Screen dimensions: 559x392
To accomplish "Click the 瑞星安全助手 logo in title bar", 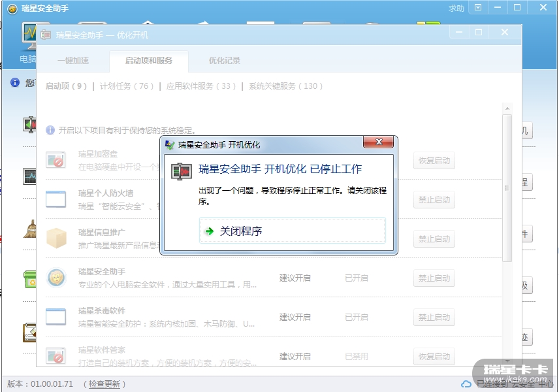I will (12, 8).
